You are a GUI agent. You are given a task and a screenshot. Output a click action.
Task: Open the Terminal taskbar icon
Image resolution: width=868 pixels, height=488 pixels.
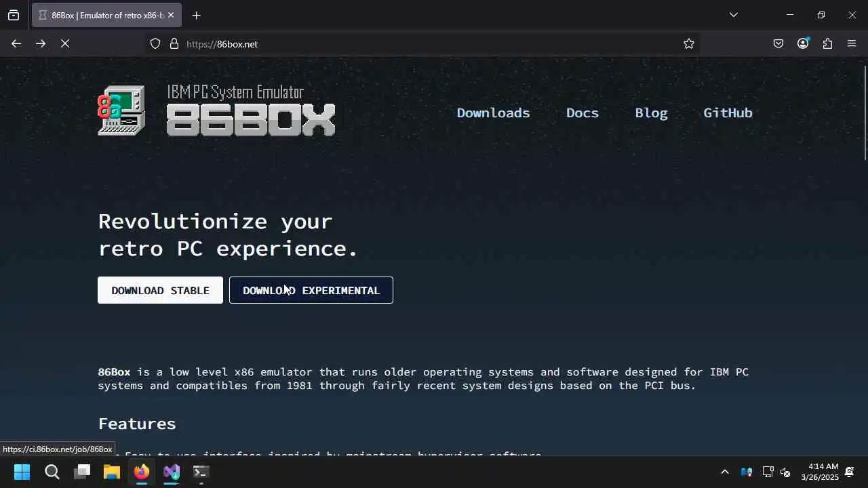point(201,472)
